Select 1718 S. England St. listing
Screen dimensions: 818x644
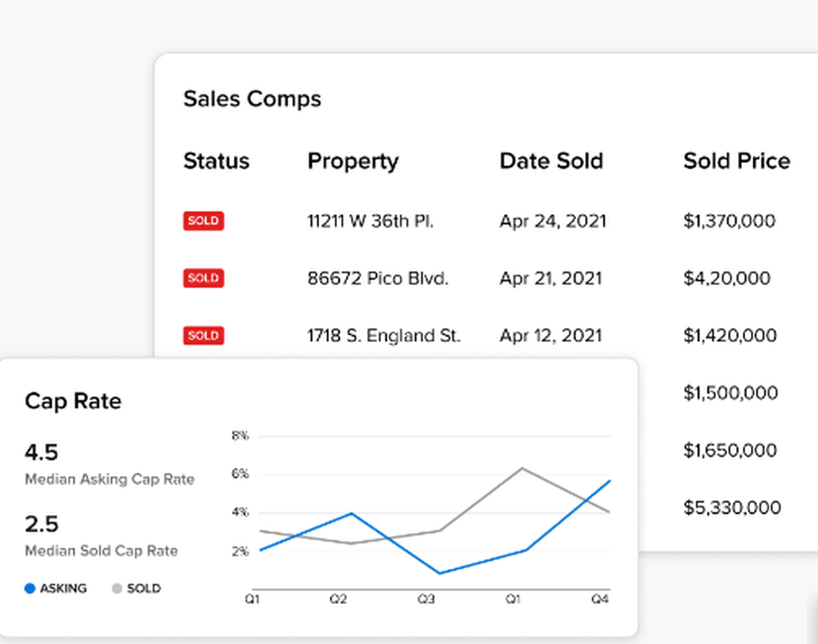[384, 336]
